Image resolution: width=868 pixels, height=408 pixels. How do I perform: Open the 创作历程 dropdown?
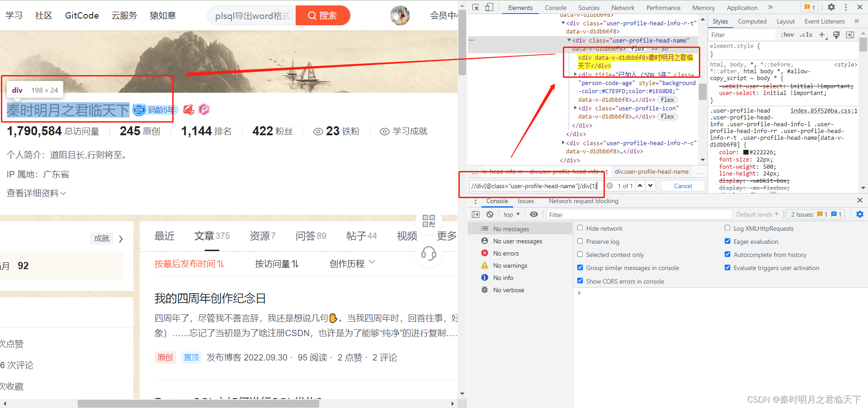click(x=352, y=263)
